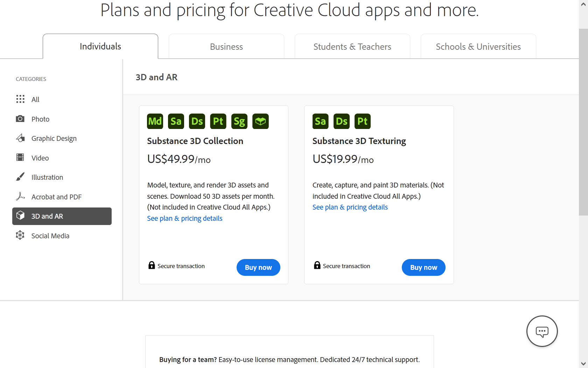Open pricing details for Substance 3D Texturing
The height and width of the screenshot is (368, 588).
click(350, 207)
